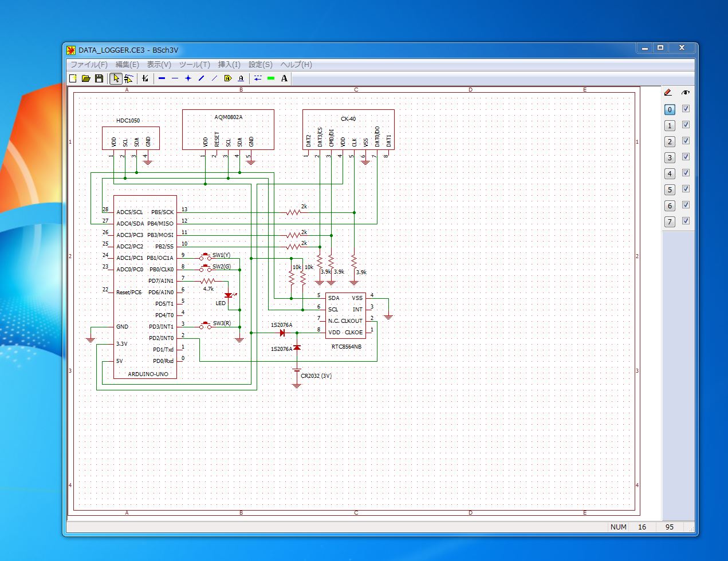Select the yellow tag tool

tap(228, 78)
